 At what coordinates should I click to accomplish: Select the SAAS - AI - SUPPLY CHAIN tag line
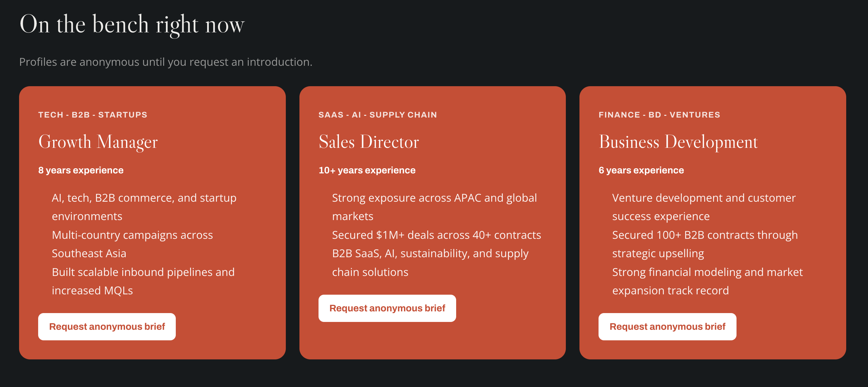tap(377, 115)
